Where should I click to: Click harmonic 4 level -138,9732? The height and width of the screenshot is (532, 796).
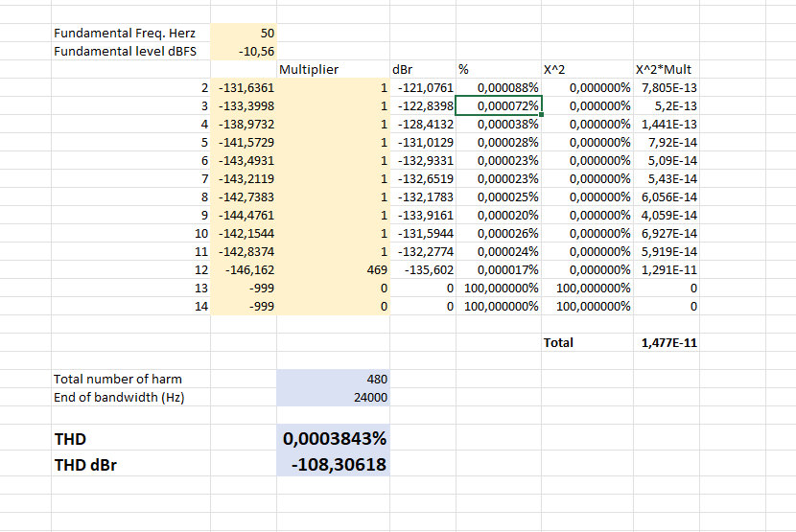pos(244,125)
